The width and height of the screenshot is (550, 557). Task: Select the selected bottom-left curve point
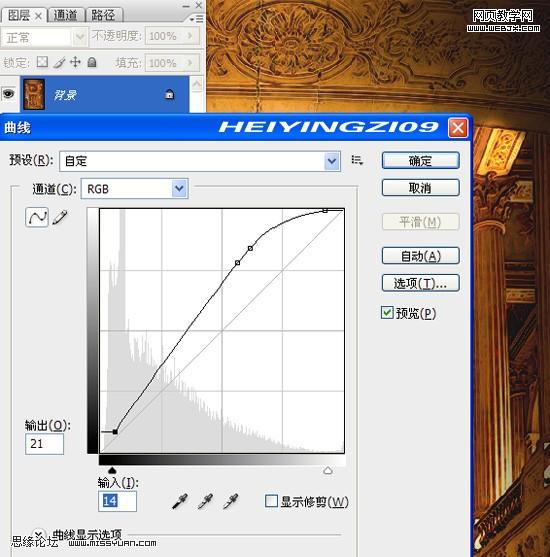click(115, 432)
